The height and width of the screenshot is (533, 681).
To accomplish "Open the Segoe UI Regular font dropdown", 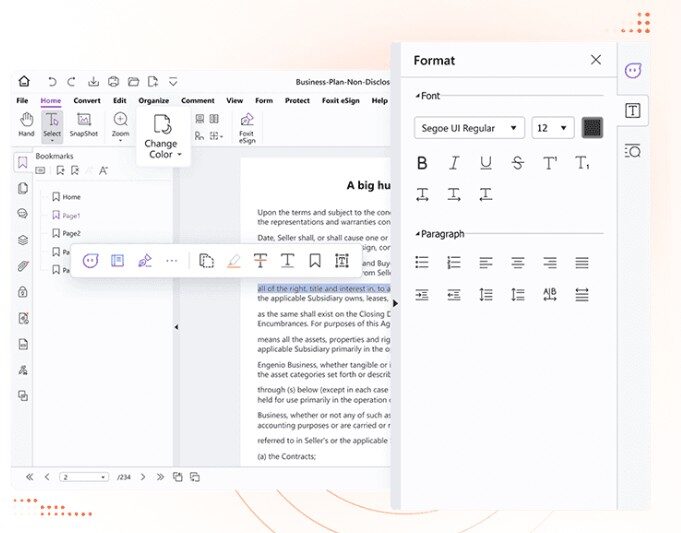I will coord(469,128).
